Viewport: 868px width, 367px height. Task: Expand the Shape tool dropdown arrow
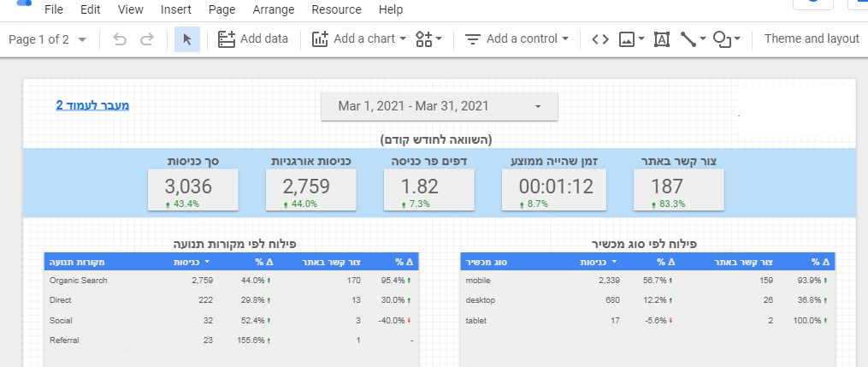[x=738, y=39]
